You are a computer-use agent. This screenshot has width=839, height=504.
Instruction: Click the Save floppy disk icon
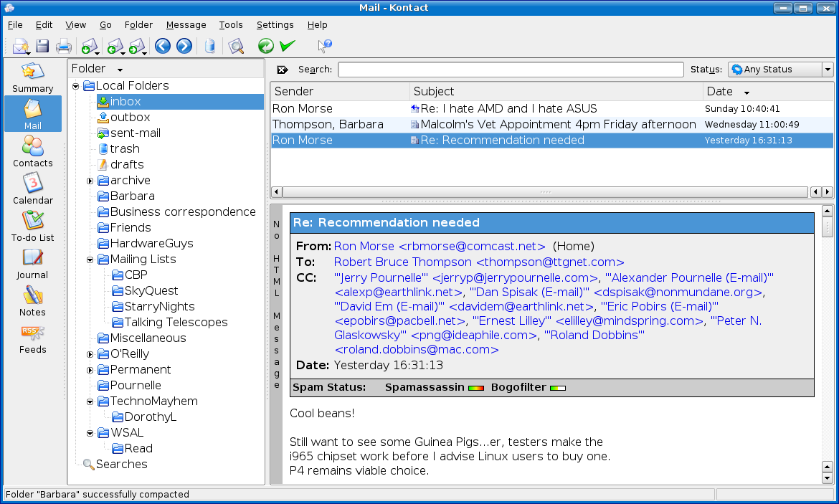42,47
